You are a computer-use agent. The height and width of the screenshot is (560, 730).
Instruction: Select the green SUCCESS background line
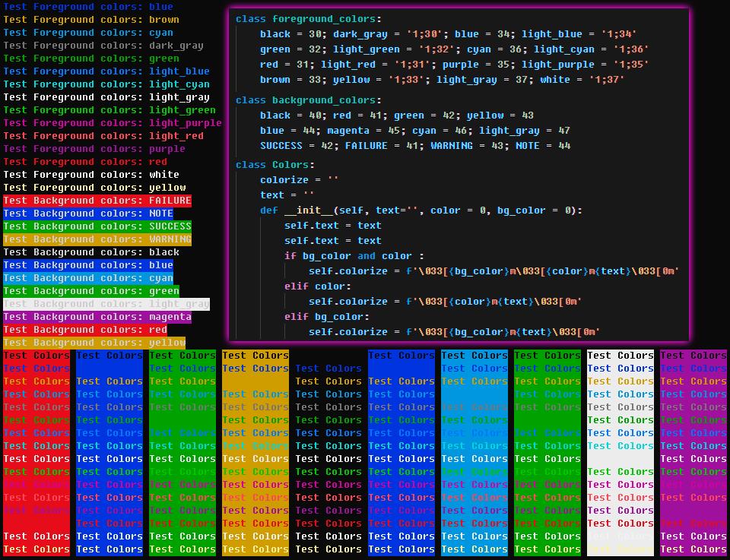click(x=97, y=226)
